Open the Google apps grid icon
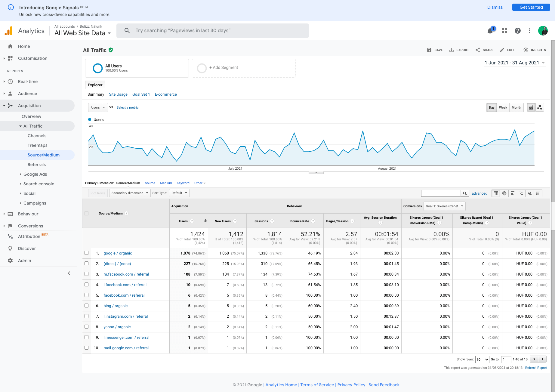This screenshot has width=555, height=392. coord(504,31)
